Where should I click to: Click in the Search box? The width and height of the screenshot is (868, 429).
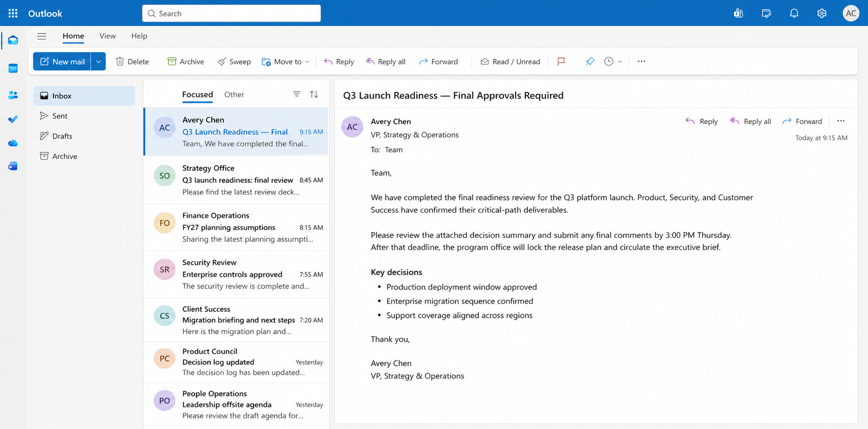tap(232, 14)
